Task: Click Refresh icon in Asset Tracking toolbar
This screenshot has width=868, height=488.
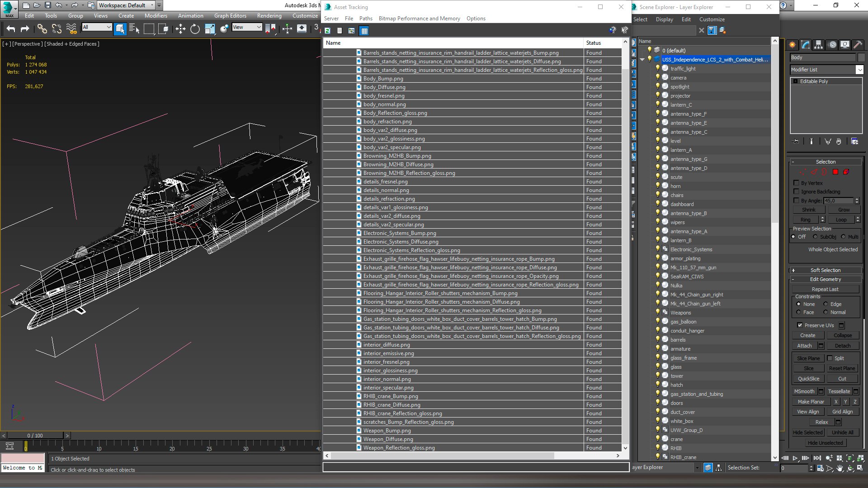Action: pos(328,31)
